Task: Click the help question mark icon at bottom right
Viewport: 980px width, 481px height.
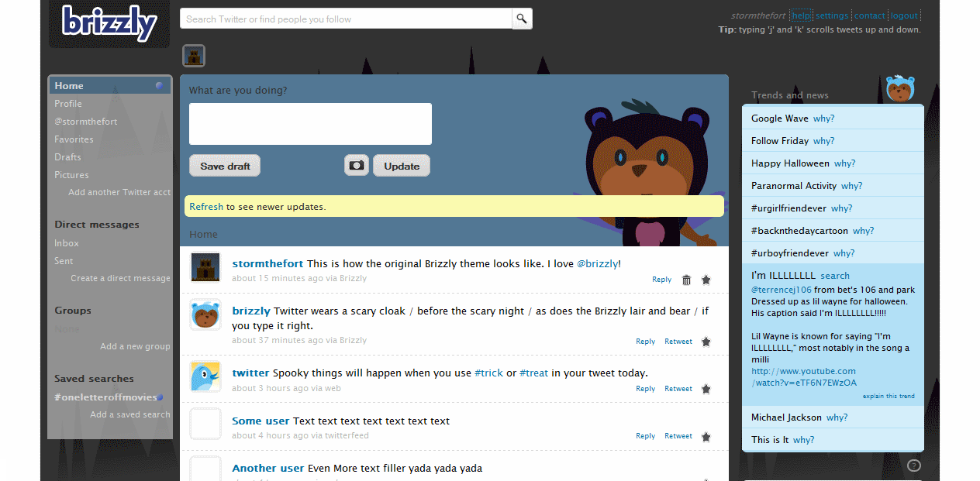Action: coord(914,466)
